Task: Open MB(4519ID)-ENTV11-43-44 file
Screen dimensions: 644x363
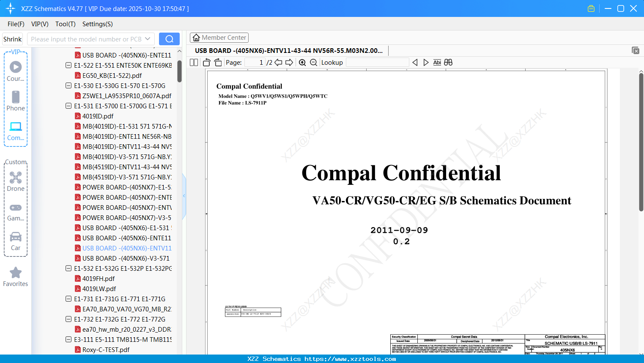Action: (123, 167)
